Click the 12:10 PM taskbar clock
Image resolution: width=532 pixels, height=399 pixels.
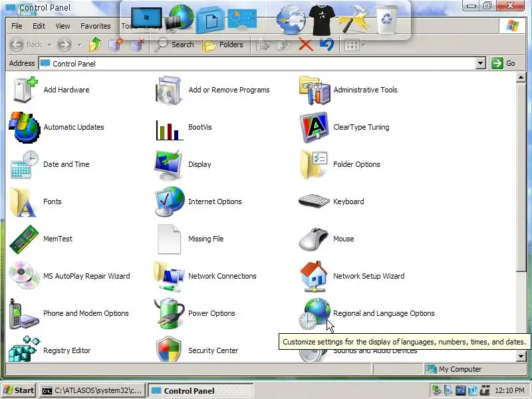point(509,390)
